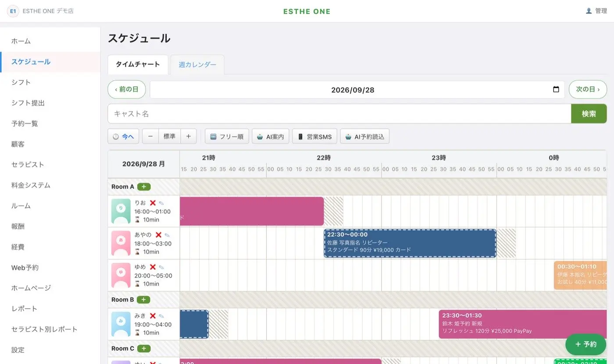Click the pencil edit icon for りお
Viewport: 614px width, 364px height.
(x=161, y=203)
